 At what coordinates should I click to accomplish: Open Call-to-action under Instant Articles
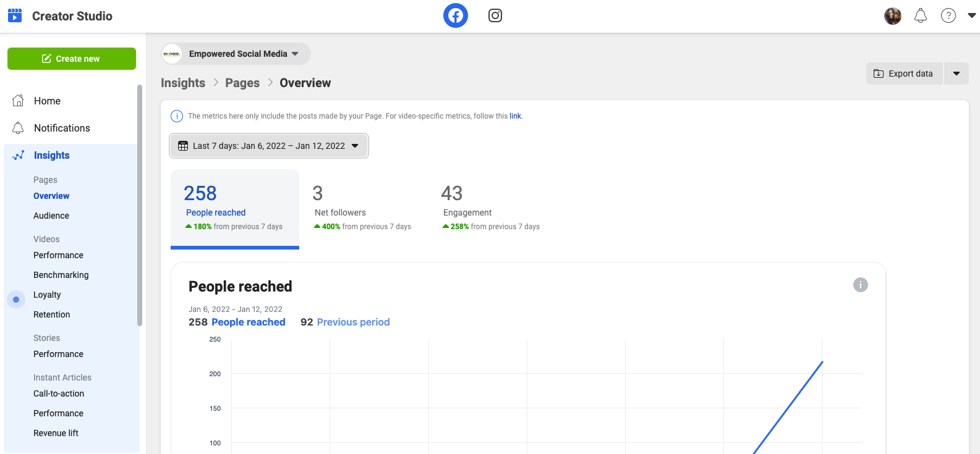tap(59, 393)
